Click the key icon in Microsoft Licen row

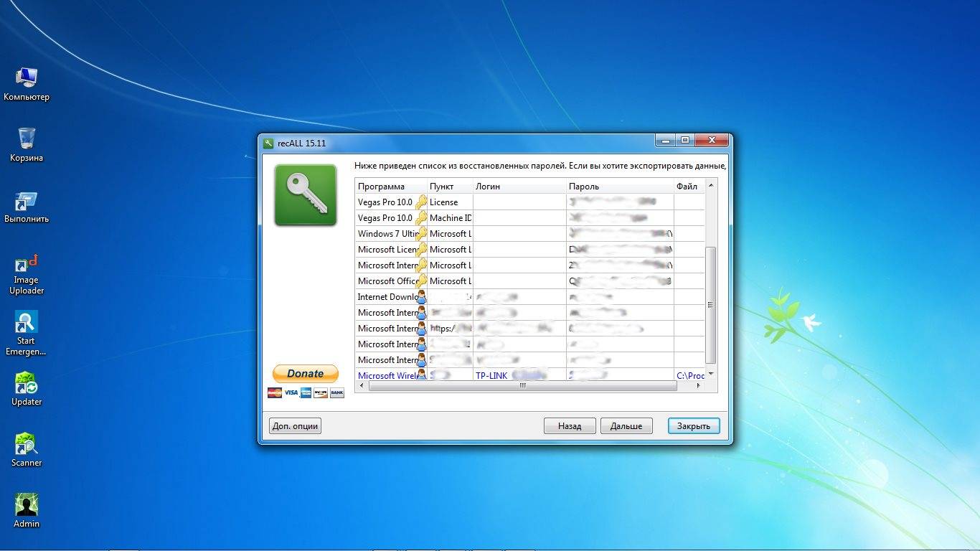(x=421, y=250)
